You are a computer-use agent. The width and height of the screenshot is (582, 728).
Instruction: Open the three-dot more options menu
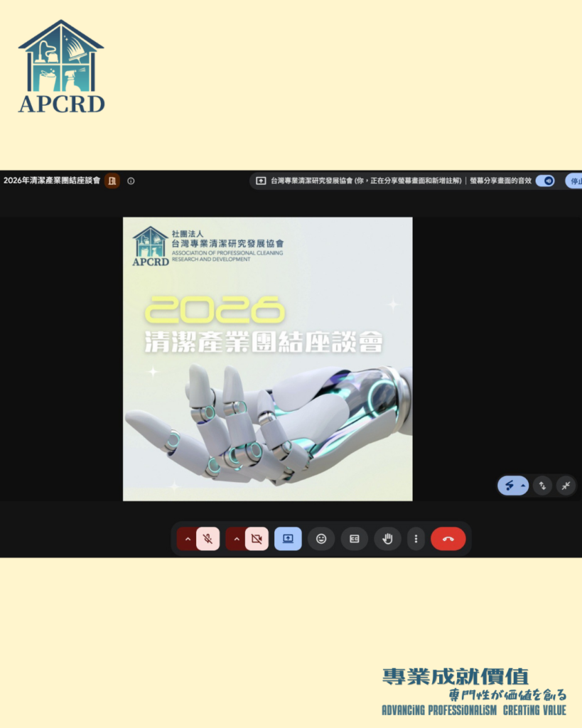click(x=416, y=539)
